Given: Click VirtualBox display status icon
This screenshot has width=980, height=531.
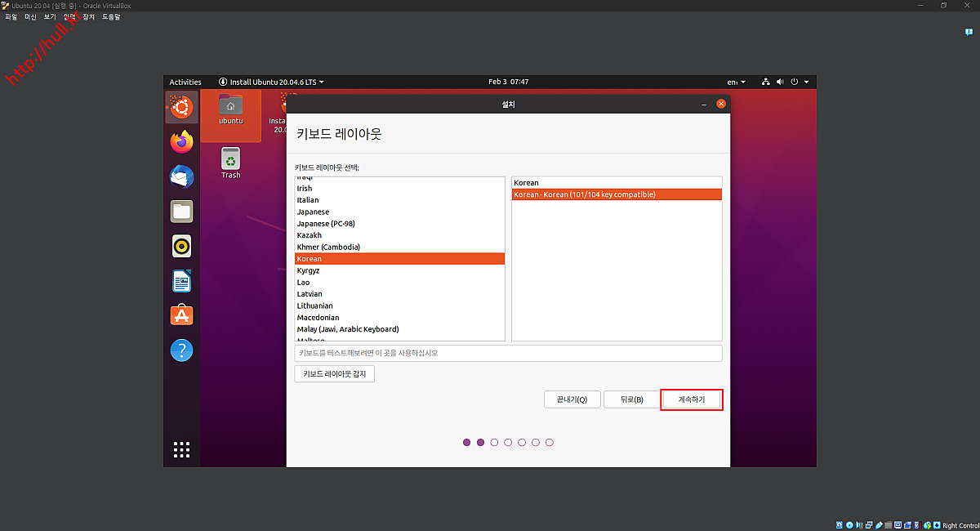Looking at the screenshot, I should pyautogui.click(x=898, y=525).
